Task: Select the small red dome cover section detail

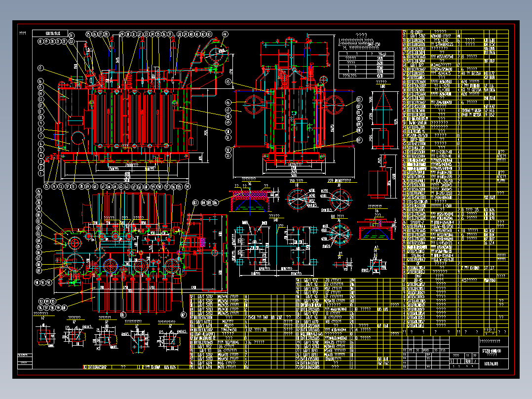Action: [x=376, y=230]
